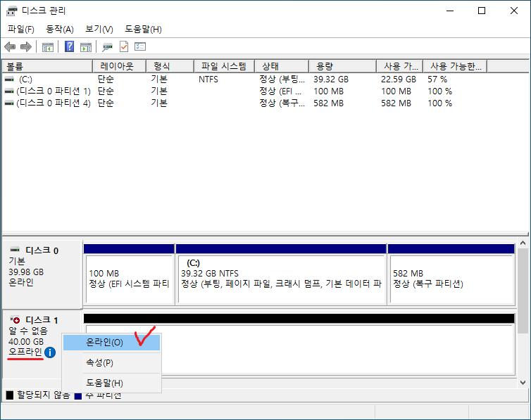The width and height of the screenshot is (531, 420).
Task: Click the NTFS file system cell
Action: click(x=208, y=79)
